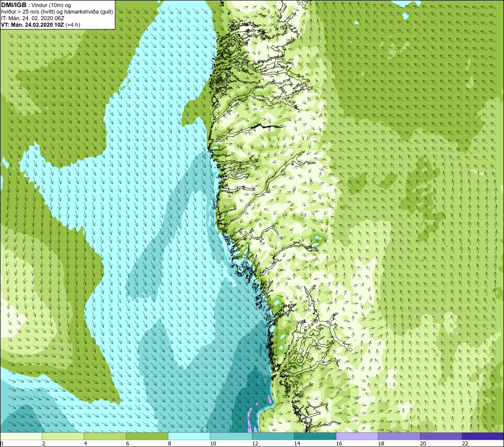Click the legend label 16

point(339,443)
